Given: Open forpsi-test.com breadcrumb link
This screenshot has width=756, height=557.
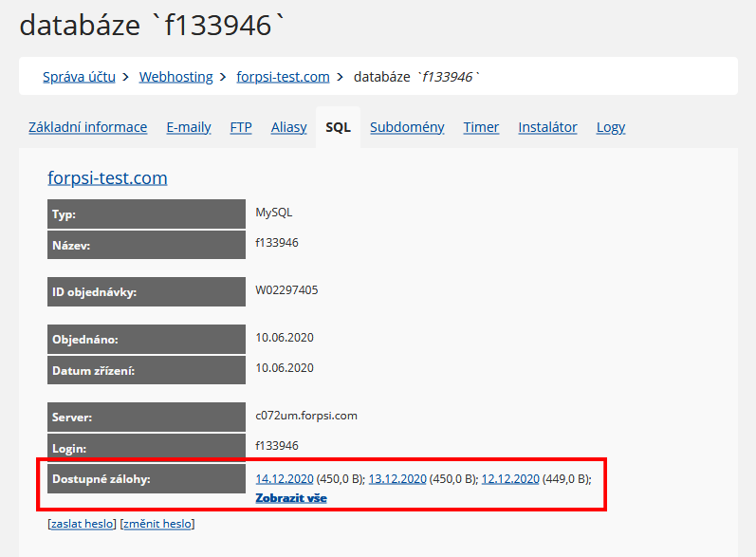Looking at the screenshot, I should click(283, 77).
